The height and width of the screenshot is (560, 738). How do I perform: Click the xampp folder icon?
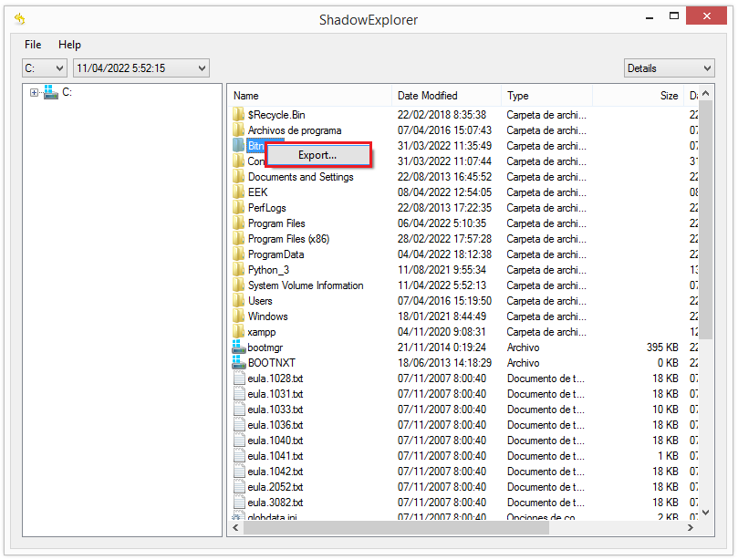point(239,332)
